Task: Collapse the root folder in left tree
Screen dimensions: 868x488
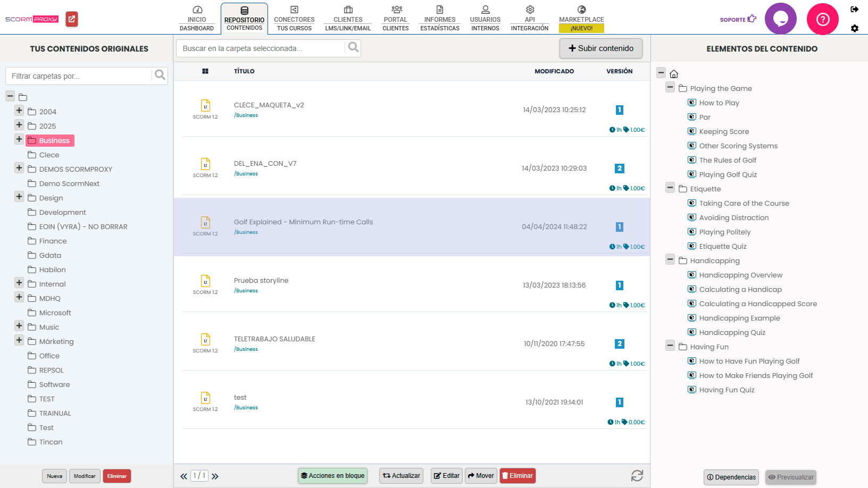Action: pos(10,96)
